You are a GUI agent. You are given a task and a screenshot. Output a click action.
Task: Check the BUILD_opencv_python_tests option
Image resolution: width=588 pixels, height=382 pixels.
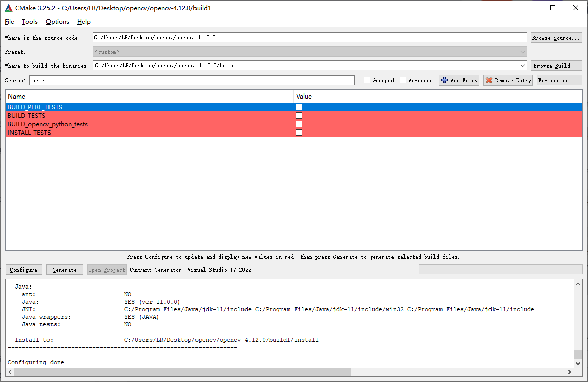(x=299, y=124)
